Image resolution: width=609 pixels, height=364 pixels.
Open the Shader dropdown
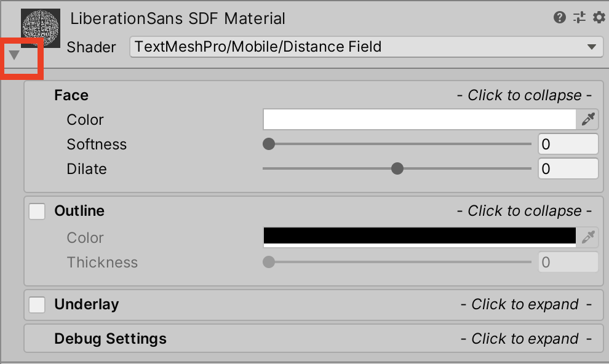coord(366,47)
